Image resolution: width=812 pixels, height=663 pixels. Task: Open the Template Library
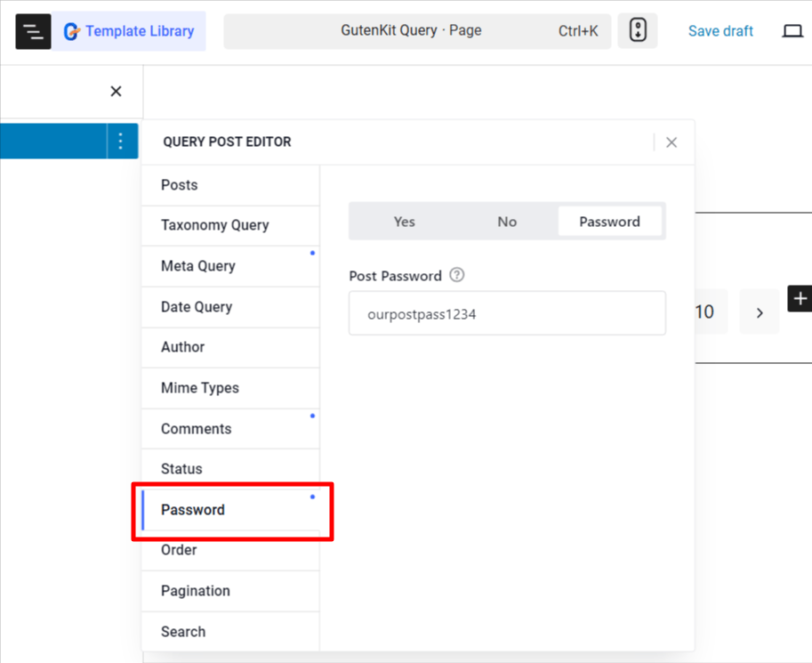(129, 31)
